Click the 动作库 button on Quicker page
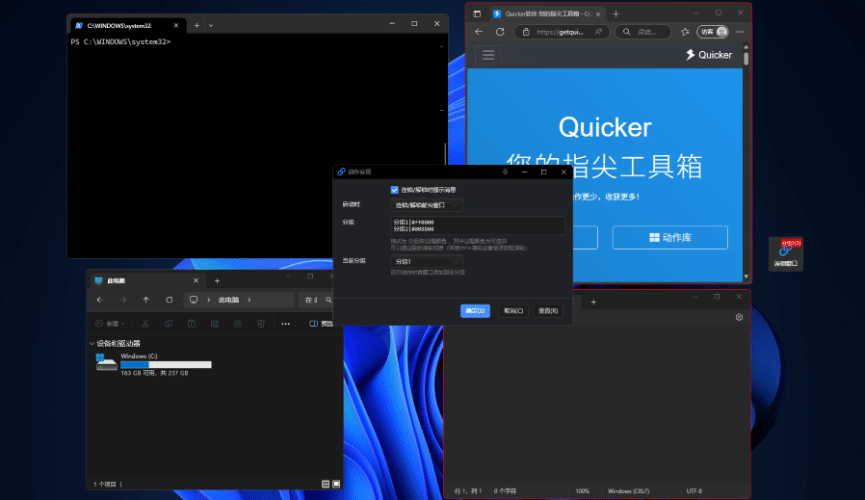The height and width of the screenshot is (500, 865). tap(670, 237)
